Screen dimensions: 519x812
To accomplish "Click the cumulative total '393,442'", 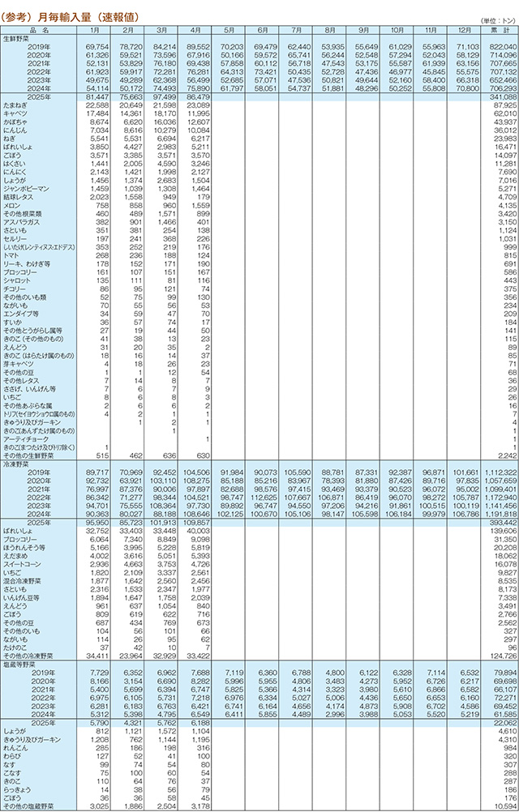I will coord(504,522).
